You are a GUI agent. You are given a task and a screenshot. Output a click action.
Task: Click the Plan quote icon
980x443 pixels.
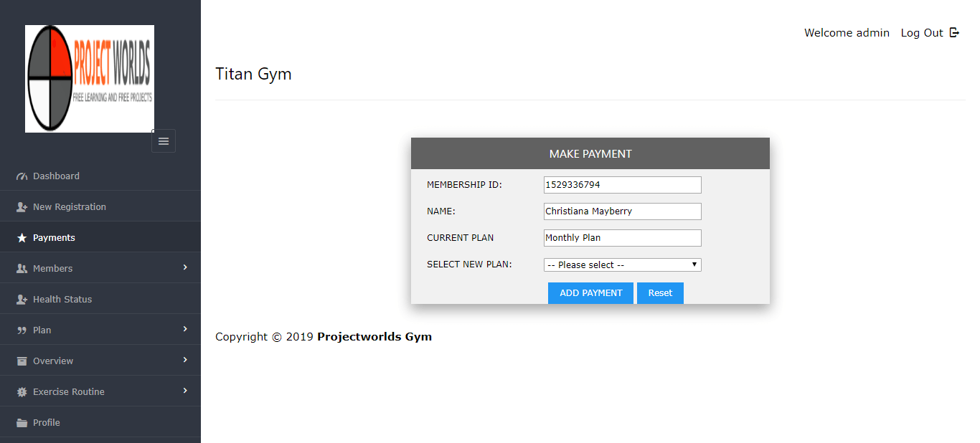pos(22,330)
